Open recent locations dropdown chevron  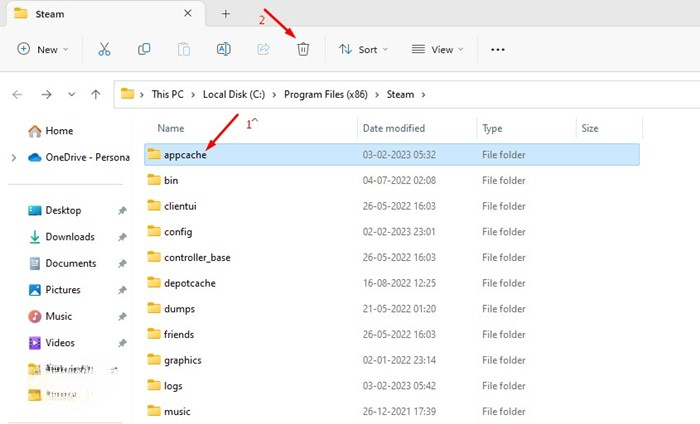[x=71, y=95]
